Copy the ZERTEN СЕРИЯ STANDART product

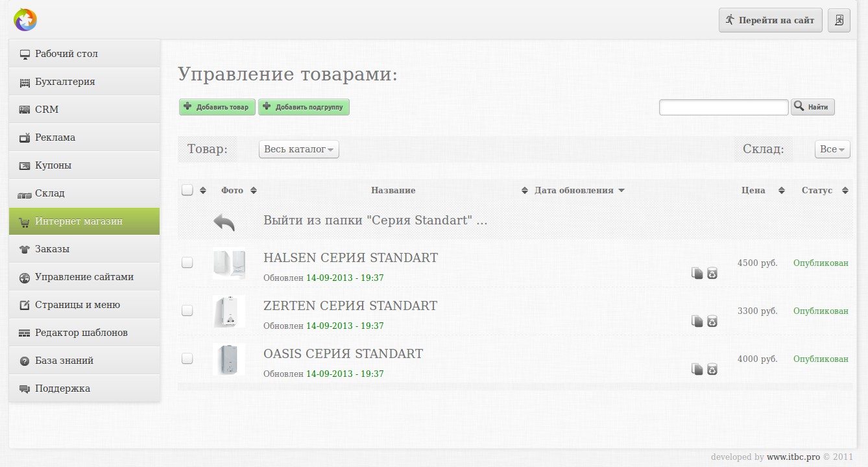point(697,321)
